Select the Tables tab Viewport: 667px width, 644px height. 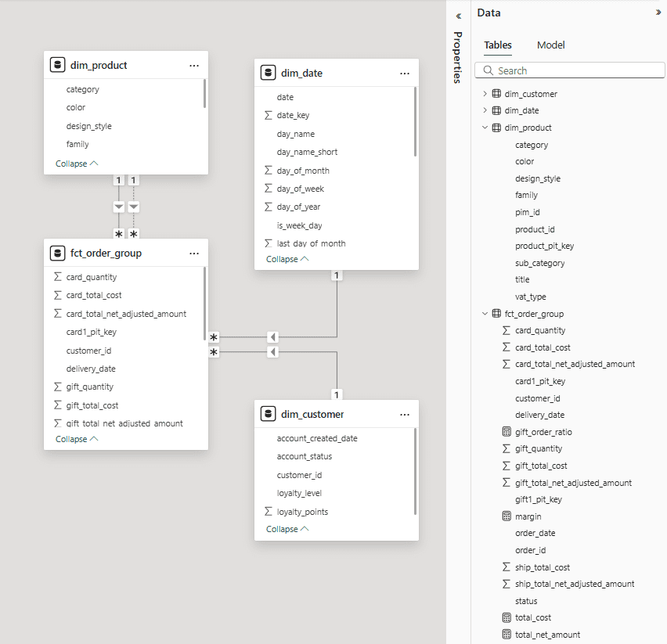pos(498,45)
